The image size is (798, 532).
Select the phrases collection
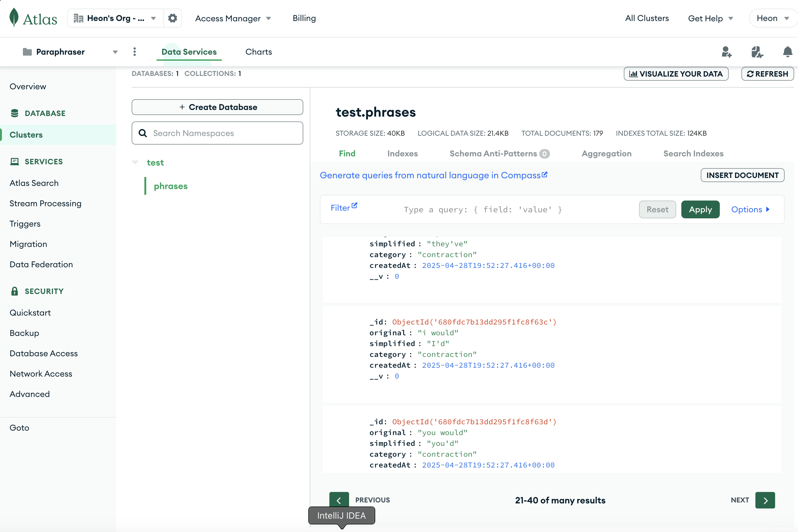[170, 186]
